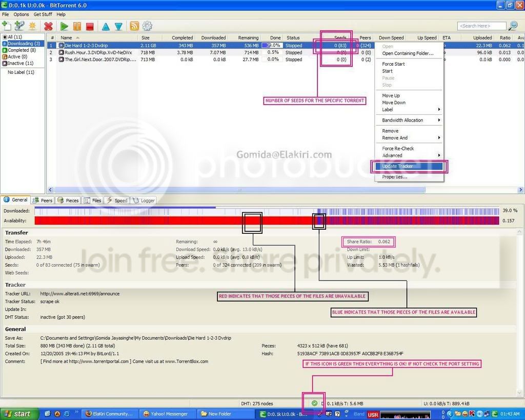Screen dimensions: 525x420
Task: Pause torrent using orange pause icon
Action: click(77, 26)
